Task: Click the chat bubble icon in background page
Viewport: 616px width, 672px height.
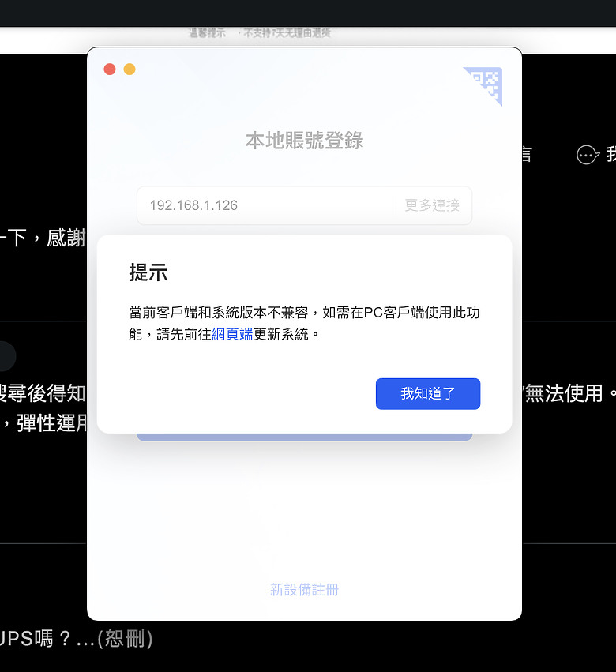Action: [x=588, y=155]
